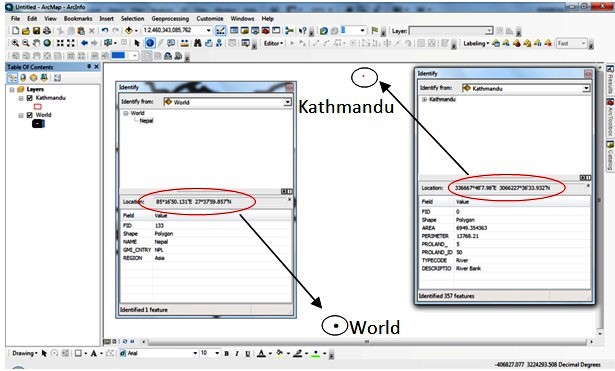Select the Pan hand tool
This screenshot has width=615, height=371.
(x=36, y=43)
